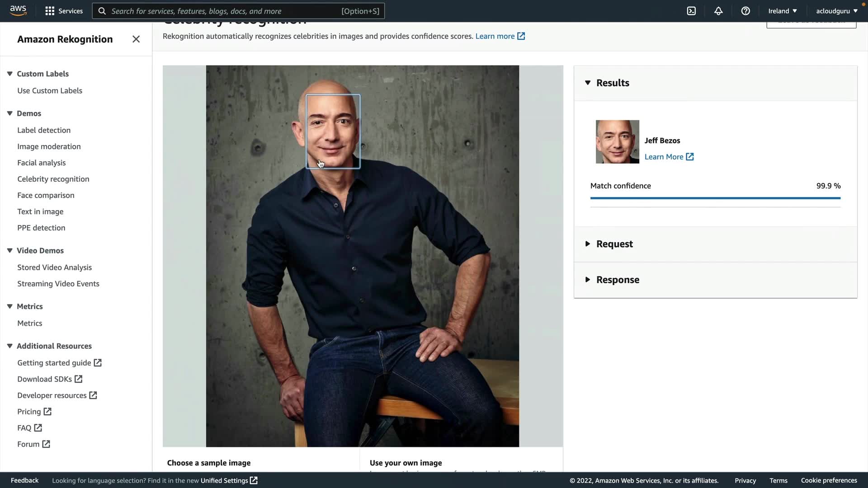Open the AWS CloudShell icon
This screenshot has height=488, width=868.
[691, 11]
